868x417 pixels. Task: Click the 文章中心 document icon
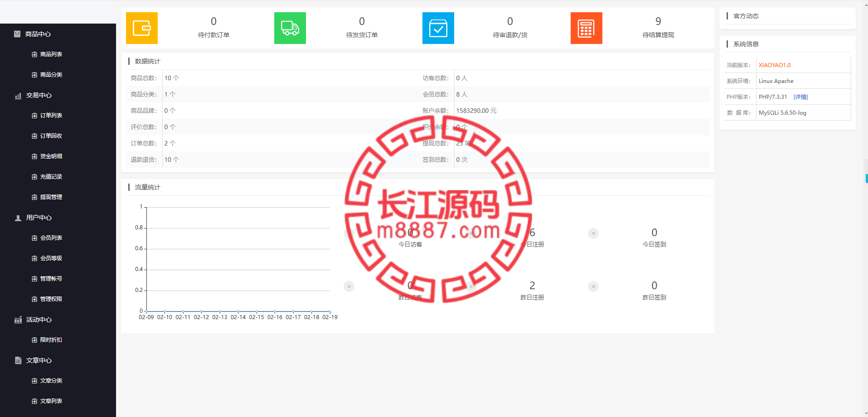coord(18,360)
